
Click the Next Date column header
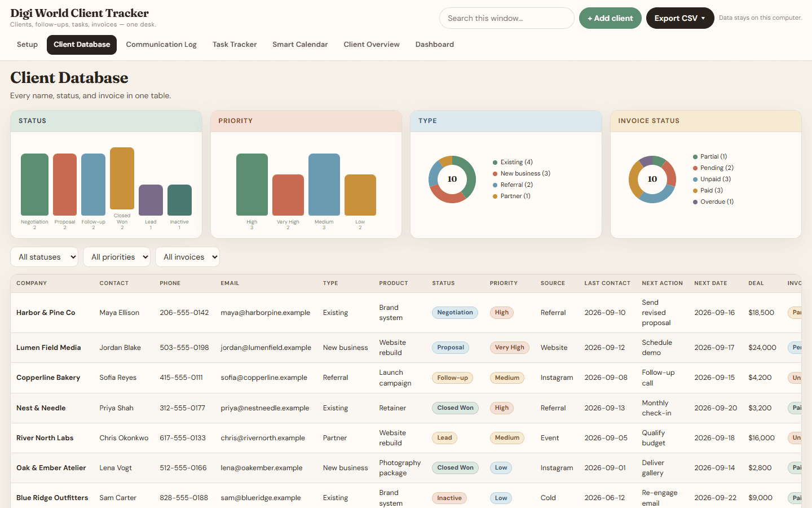coord(710,283)
